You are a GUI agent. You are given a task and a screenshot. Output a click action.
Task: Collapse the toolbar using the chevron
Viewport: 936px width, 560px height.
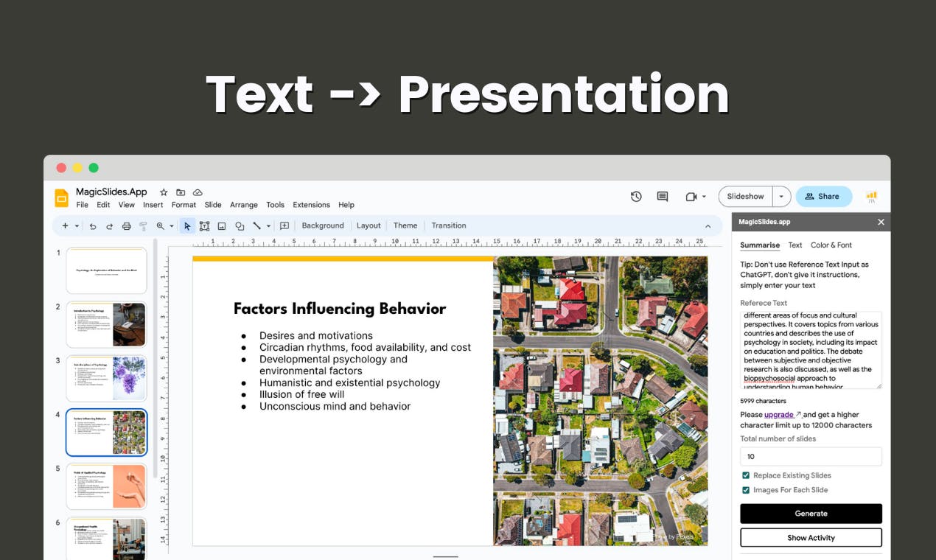(x=708, y=226)
